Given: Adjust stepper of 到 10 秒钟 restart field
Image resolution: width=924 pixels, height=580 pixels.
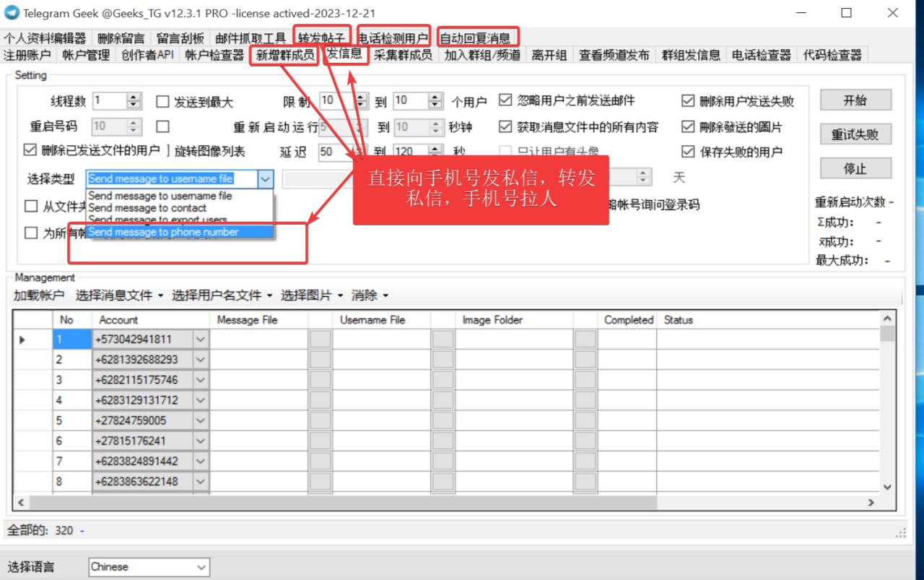Looking at the screenshot, I should tap(435, 126).
